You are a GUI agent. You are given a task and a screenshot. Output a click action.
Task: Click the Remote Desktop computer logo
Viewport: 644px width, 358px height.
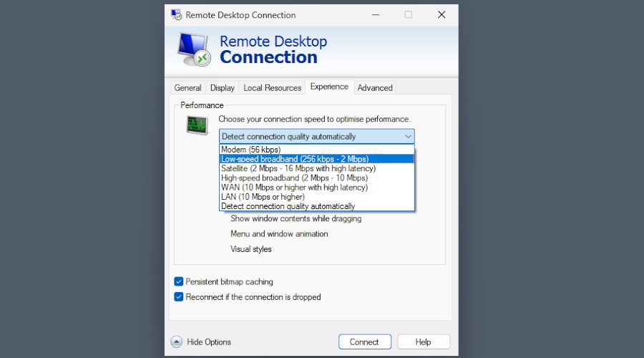pos(194,49)
